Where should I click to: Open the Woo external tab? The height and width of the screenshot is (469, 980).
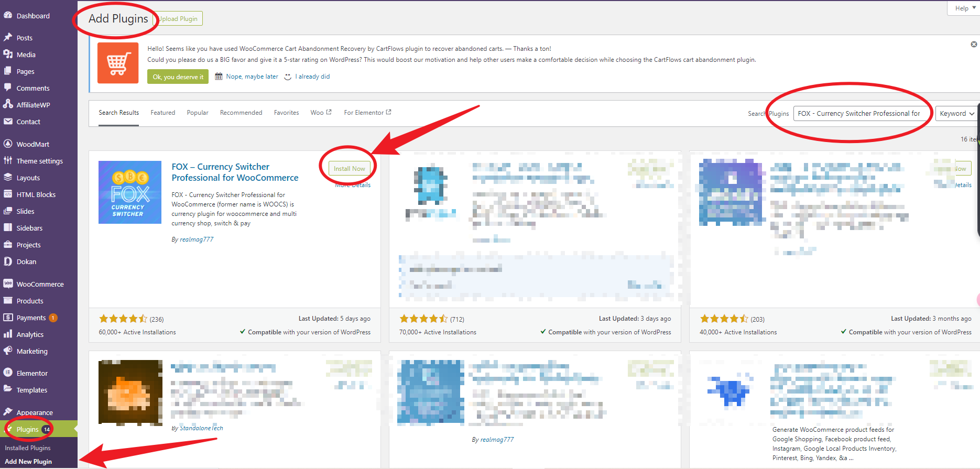coord(321,113)
